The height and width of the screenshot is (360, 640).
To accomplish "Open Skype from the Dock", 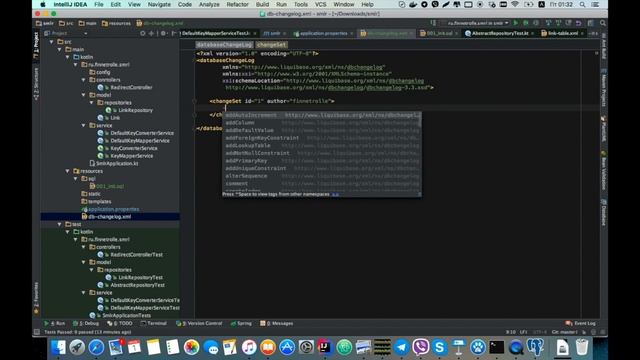I will click(x=439, y=347).
